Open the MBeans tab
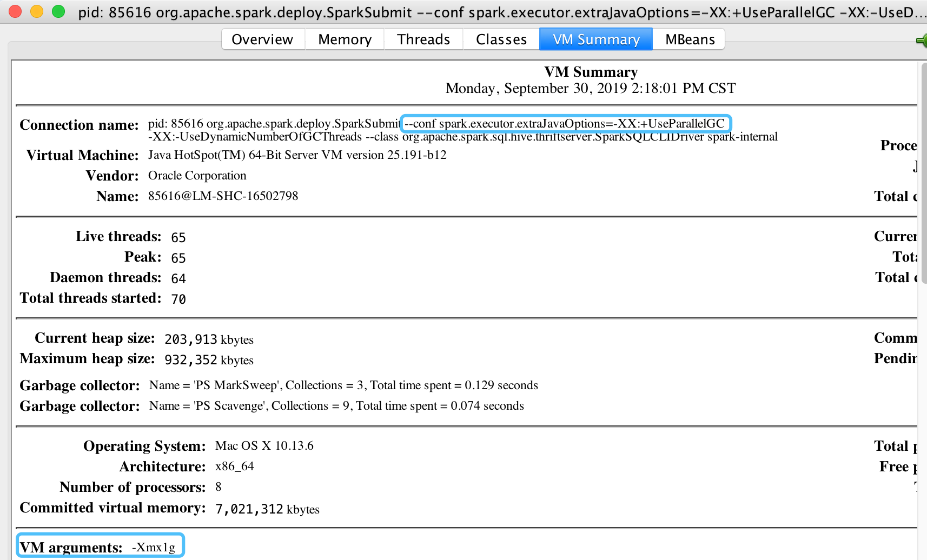Viewport: 927px width, 560px height. point(689,39)
